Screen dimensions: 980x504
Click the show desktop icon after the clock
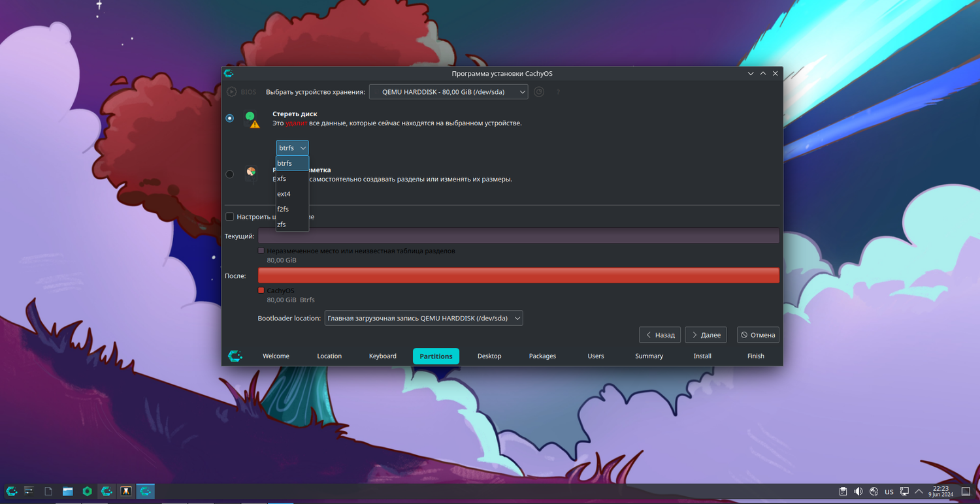point(966,491)
